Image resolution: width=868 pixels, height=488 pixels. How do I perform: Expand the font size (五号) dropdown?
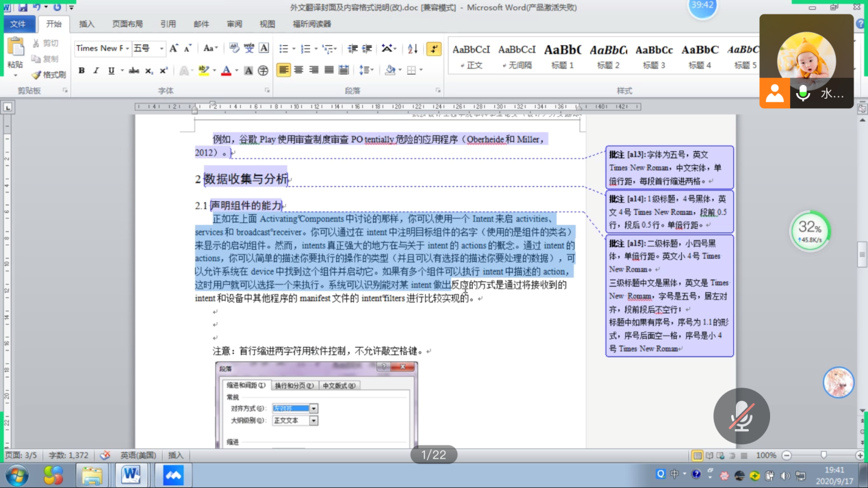click(162, 49)
